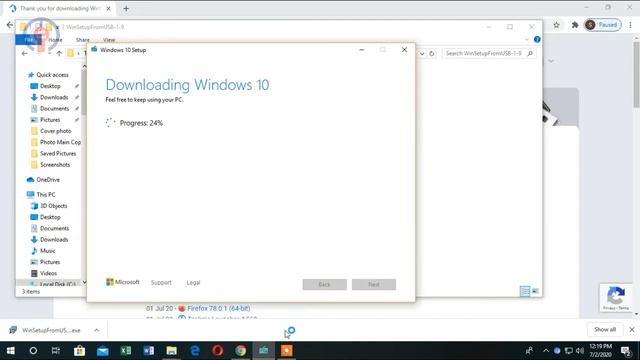Open Cortana search circle on taskbar
The image size is (640, 360).
click(x=33, y=351)
